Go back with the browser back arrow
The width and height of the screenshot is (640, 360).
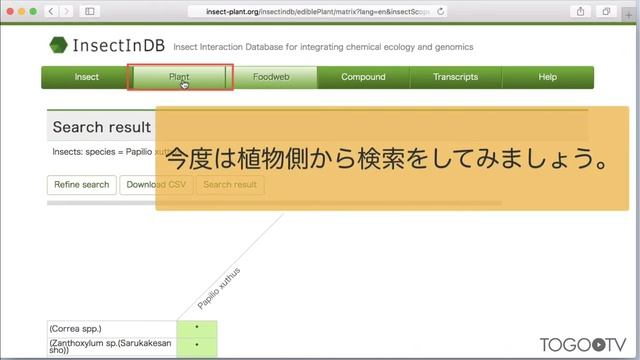point(51,11)
